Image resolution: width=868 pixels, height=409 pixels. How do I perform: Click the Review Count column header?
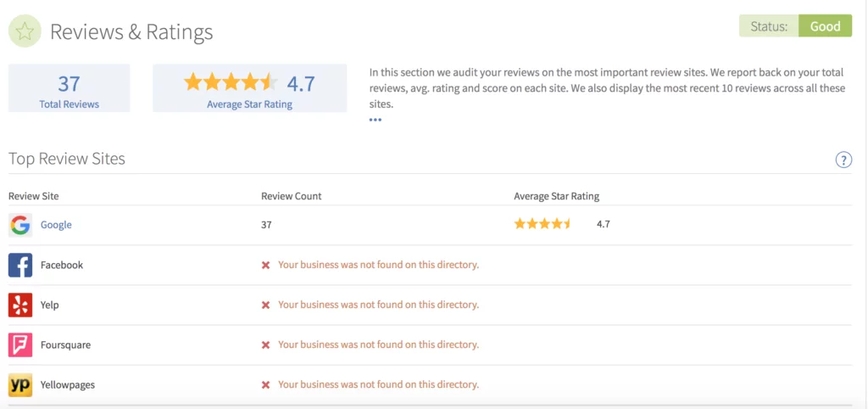coord(291,196)
